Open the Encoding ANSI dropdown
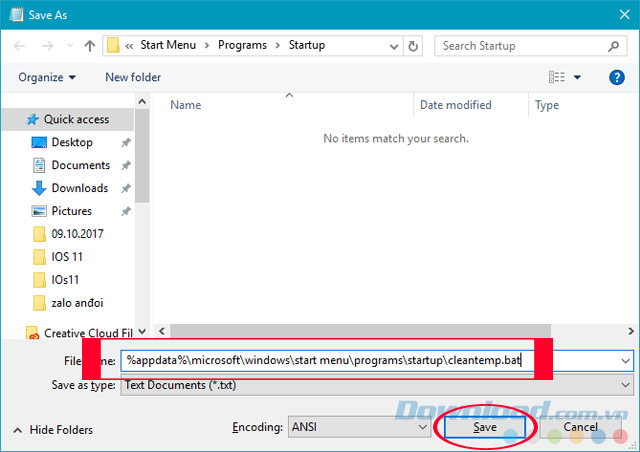 click(x=359, y=427)
